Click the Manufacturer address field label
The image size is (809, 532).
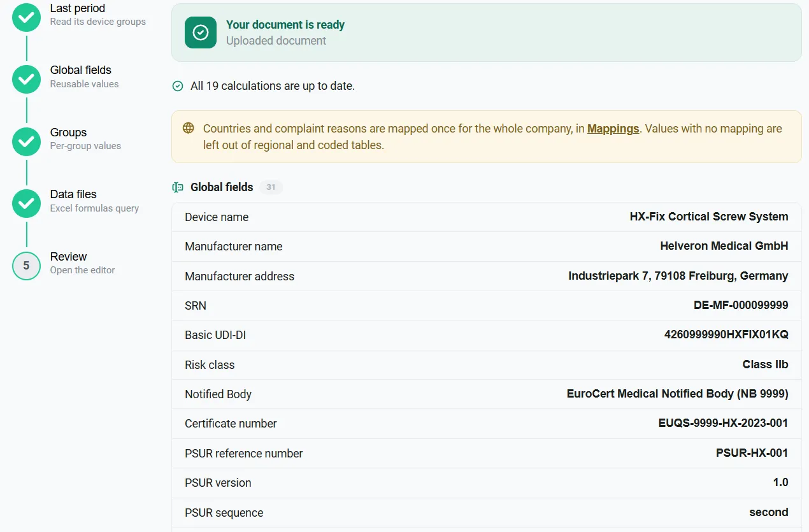[240, 277]
